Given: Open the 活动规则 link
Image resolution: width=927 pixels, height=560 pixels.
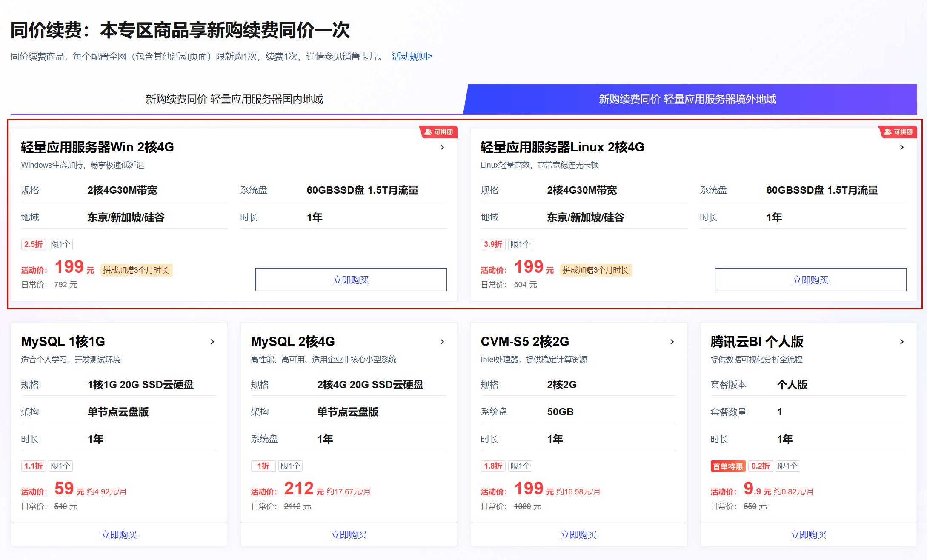Looking at the screenshot, I should tap(412, 57).
